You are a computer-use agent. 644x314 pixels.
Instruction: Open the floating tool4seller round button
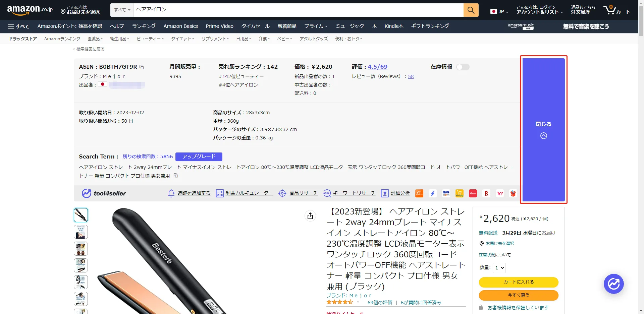click(614, 284)
